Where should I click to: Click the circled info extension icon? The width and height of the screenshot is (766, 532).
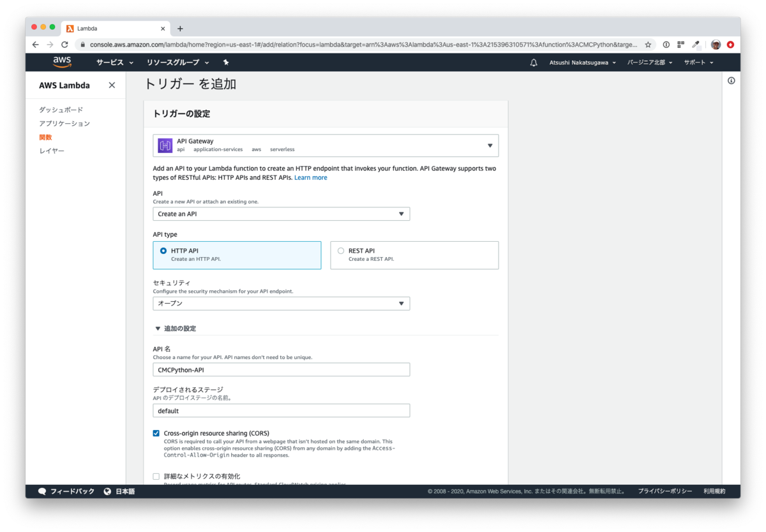666,45
